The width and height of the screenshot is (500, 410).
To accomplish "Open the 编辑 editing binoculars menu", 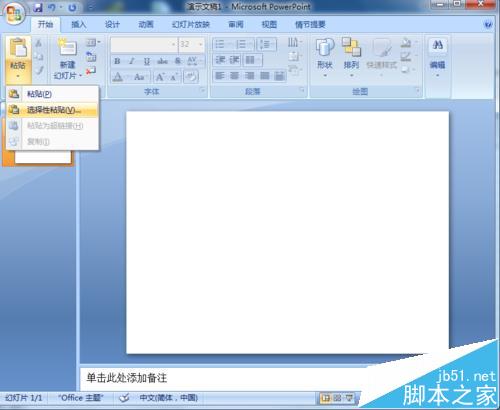I will coord(438,57).
